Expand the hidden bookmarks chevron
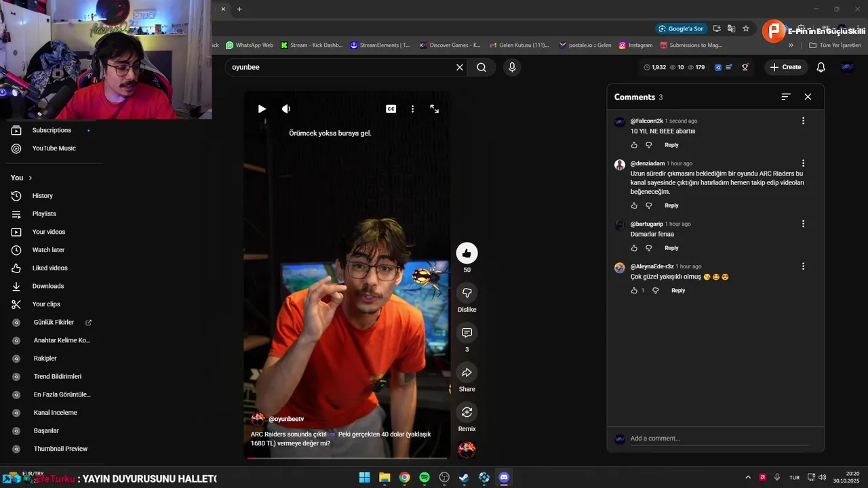 [791, 45]
